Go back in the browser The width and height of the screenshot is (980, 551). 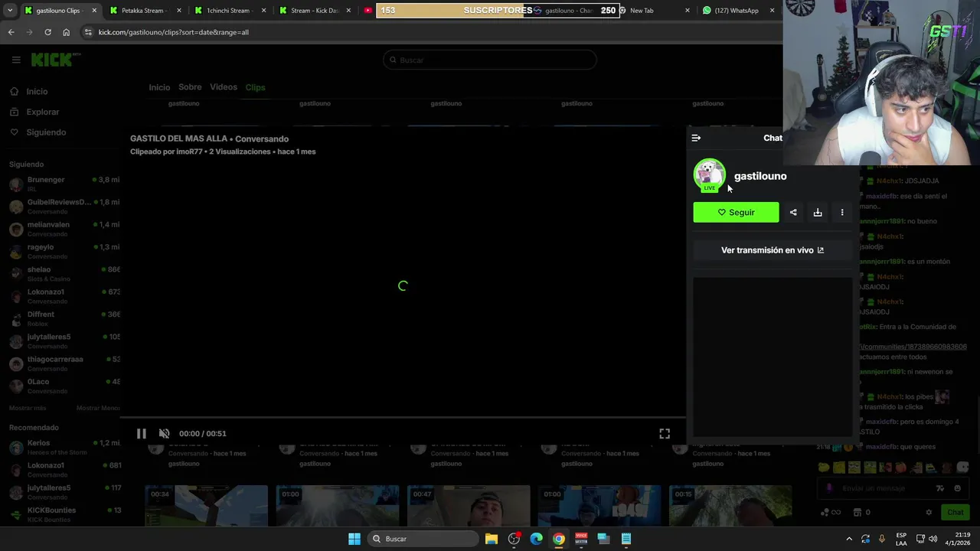[x=11, y=32]
